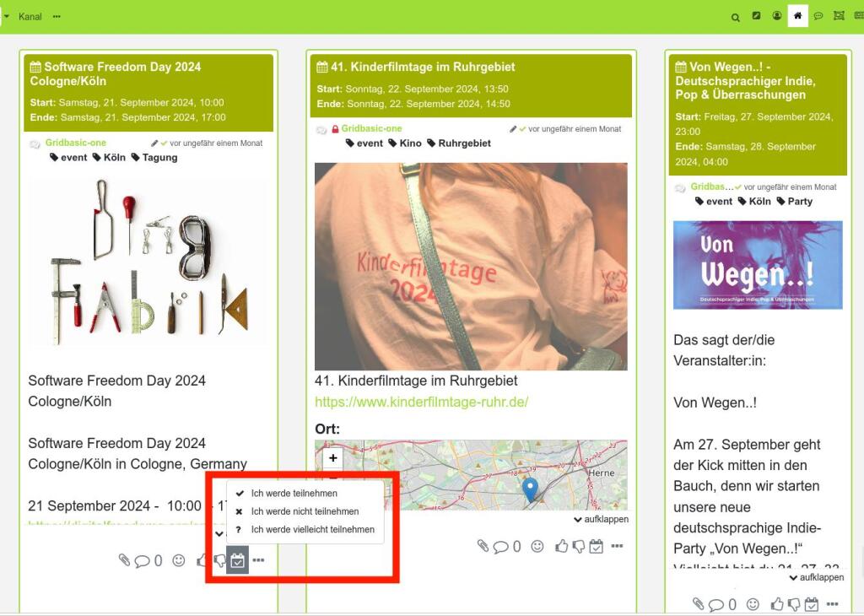Expand Von Wegen post with aufklappen
Image resolution: width=864 pixels, height=616 pixels.
[x=817, y=578]
